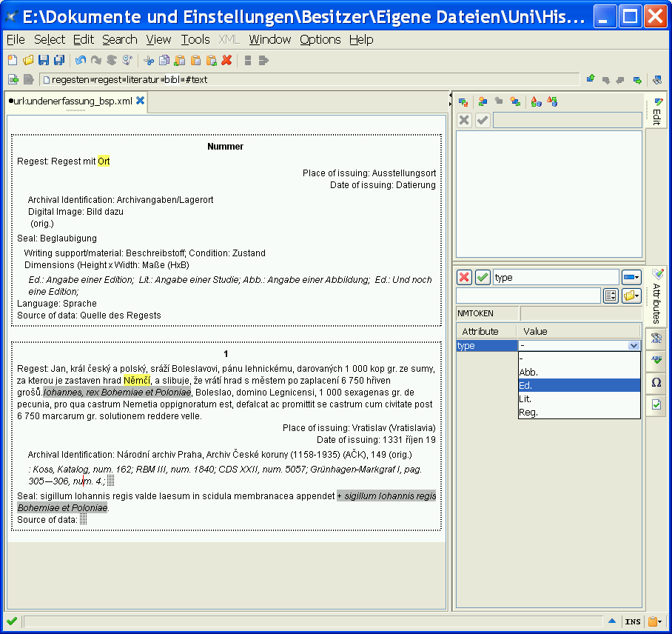672x634 pixels.
Task: Open the File menu
Action: pos(16,39)
